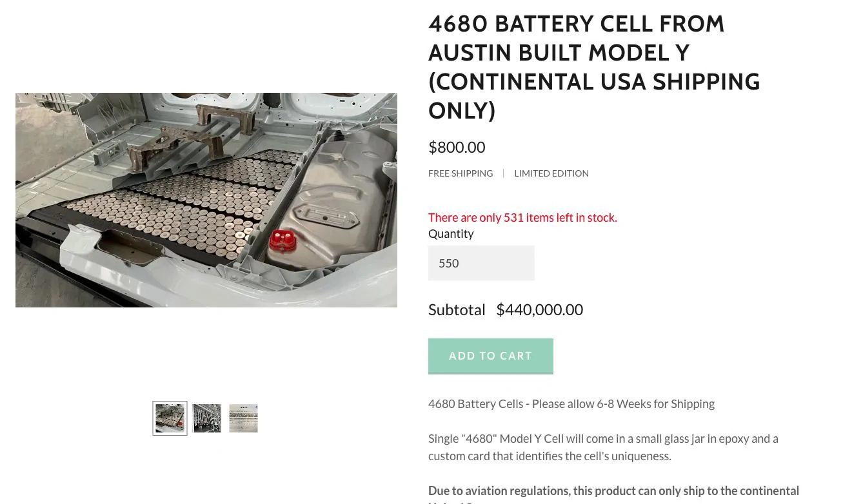Select the red stock warning message
This screenshot has height=504, width=843.
(x=522, y=217)
